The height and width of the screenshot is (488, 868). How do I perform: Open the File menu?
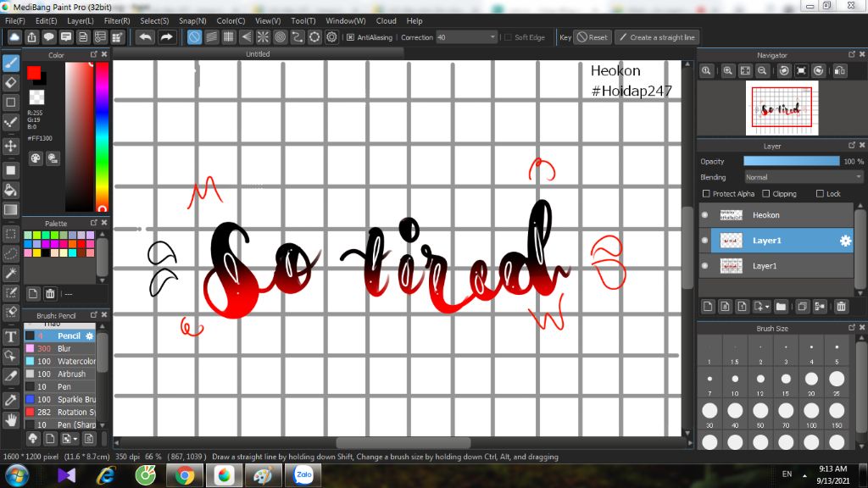click(x=15, y=20)
